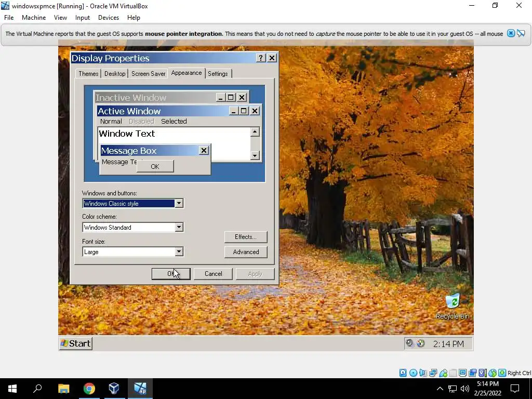This screenshot has height=399, width=532.
Task: Open Google Chrome from the taskbar
Action: pos(89,389)
